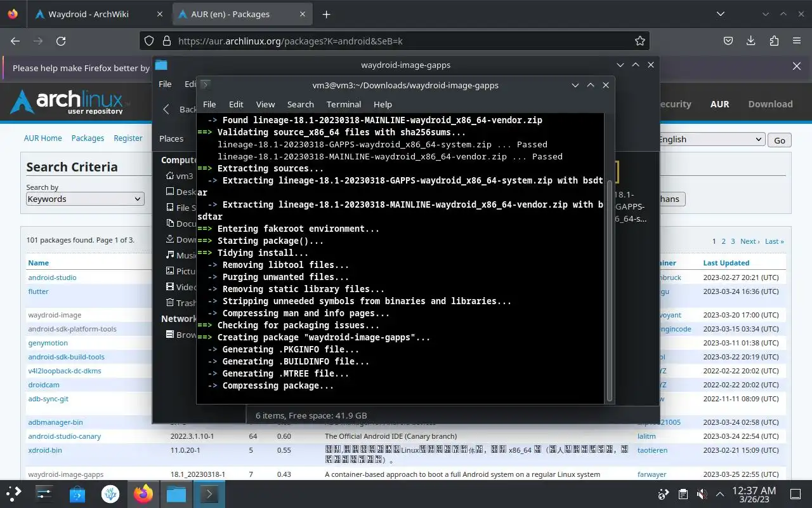This screenshot has height=508, width=812.
Task: Switch to Firefox in the taskbar
Action: (143, 493)
